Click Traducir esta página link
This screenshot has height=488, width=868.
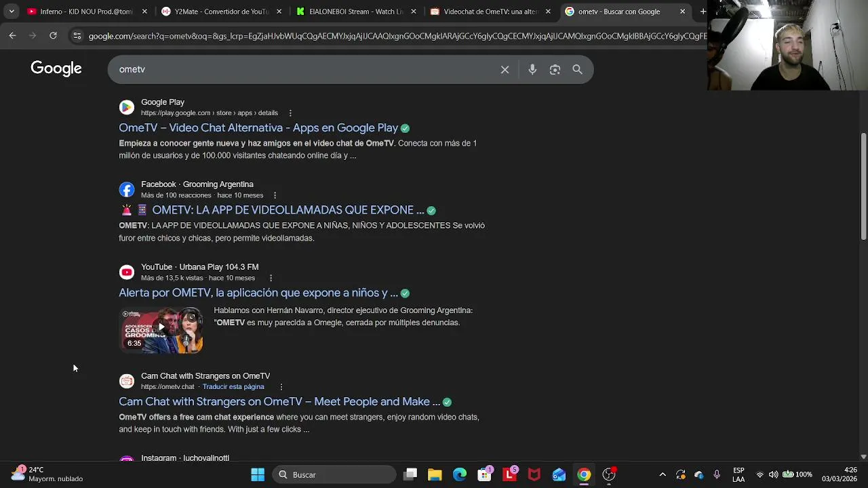click(x=233, y=386)
